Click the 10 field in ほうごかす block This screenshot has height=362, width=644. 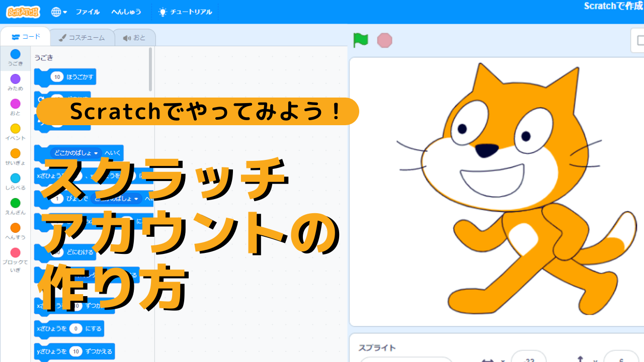57,77
